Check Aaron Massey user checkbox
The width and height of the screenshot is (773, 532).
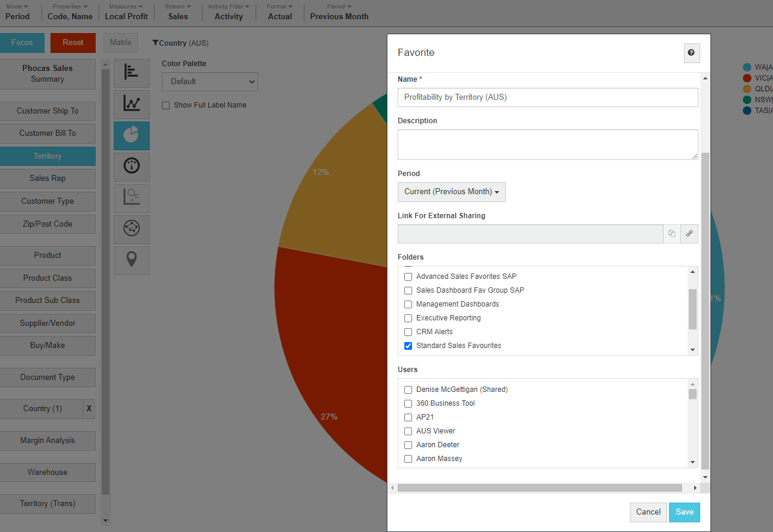(x=408, y=459)
